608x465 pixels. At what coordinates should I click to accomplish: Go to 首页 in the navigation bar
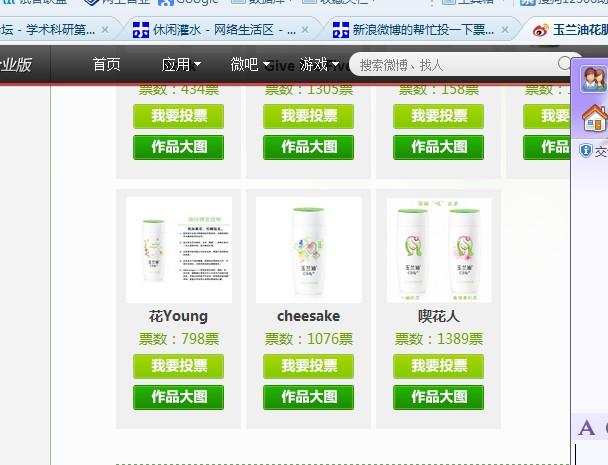pos(107,64)
